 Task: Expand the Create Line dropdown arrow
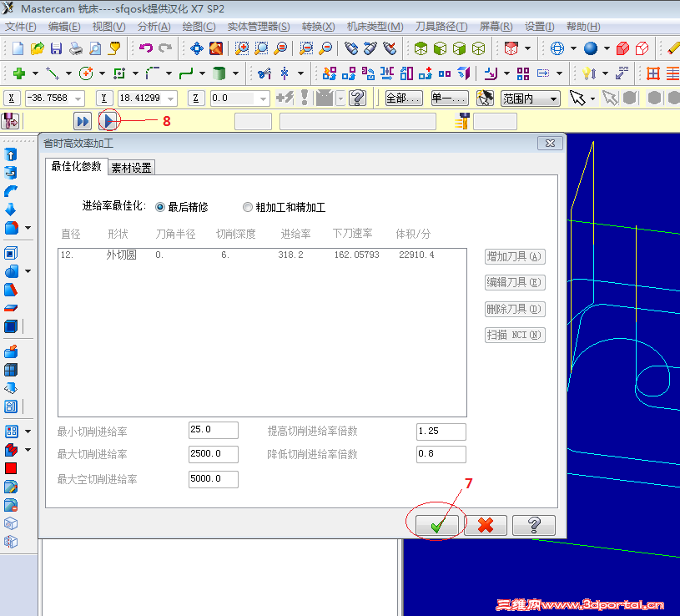[68, 73]
